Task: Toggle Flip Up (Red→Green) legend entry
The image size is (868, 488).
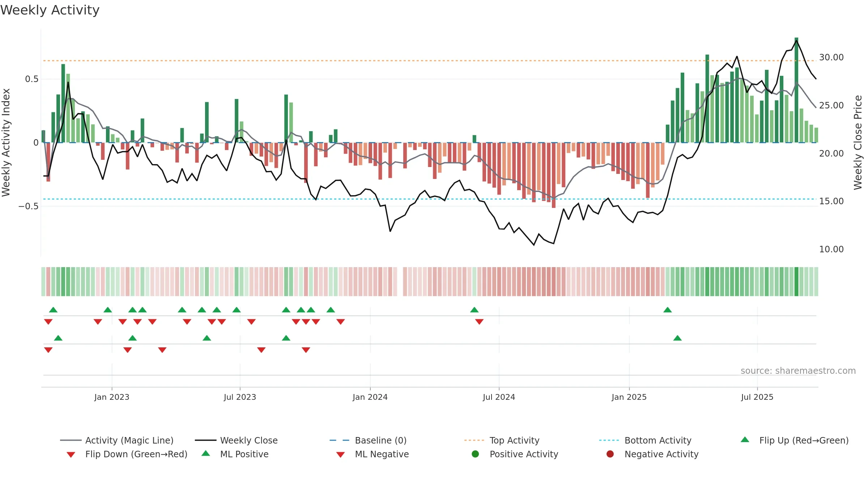Action: (794, 440)
